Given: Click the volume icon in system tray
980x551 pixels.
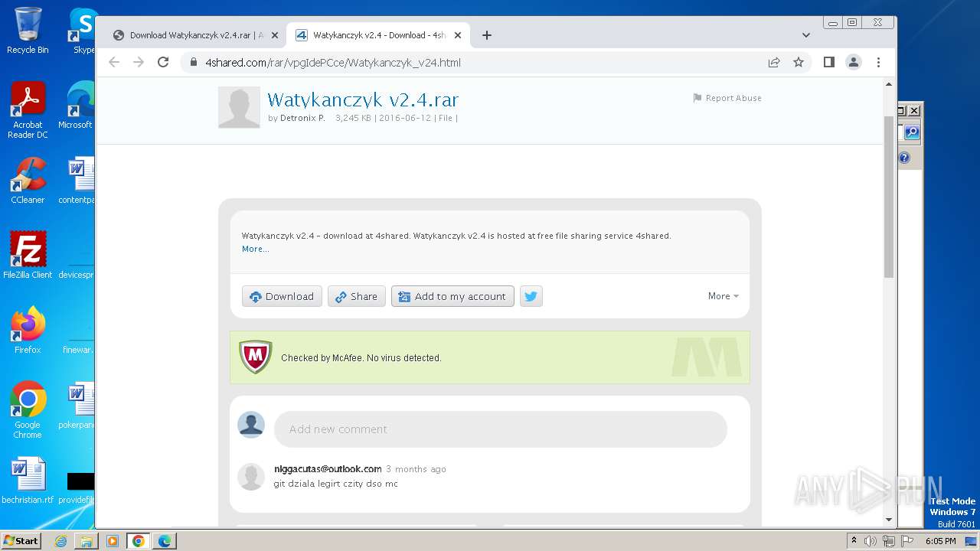Looking at the screenshot, I should 871,541.
